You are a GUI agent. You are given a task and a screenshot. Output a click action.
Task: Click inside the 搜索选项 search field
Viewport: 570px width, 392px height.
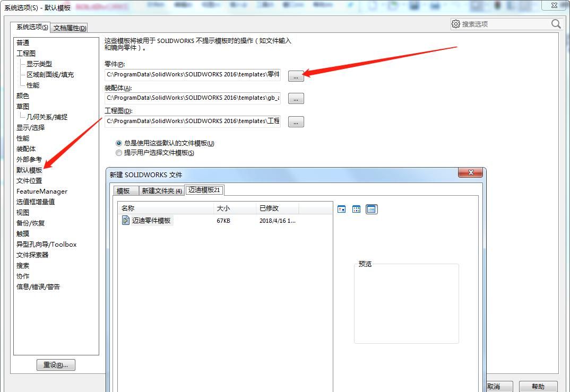coord(504,24)
